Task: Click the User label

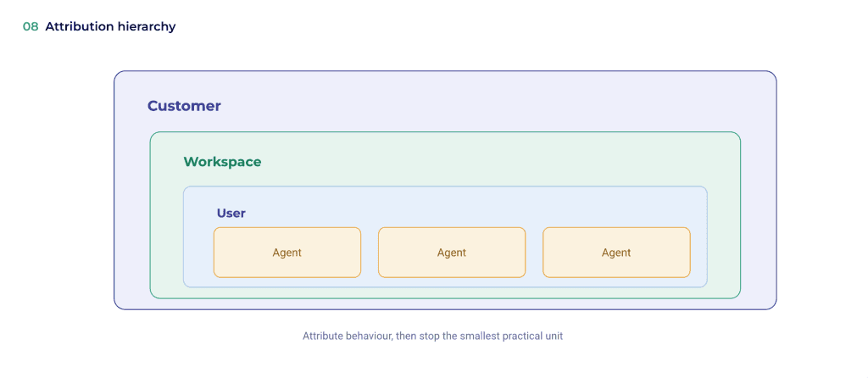Action: (x=231, y=213)
